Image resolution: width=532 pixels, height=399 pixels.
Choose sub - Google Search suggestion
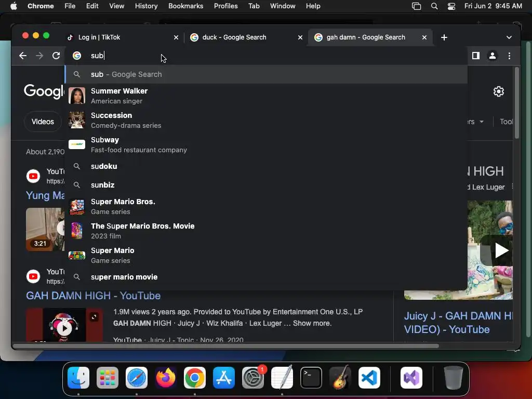point(267,74)
